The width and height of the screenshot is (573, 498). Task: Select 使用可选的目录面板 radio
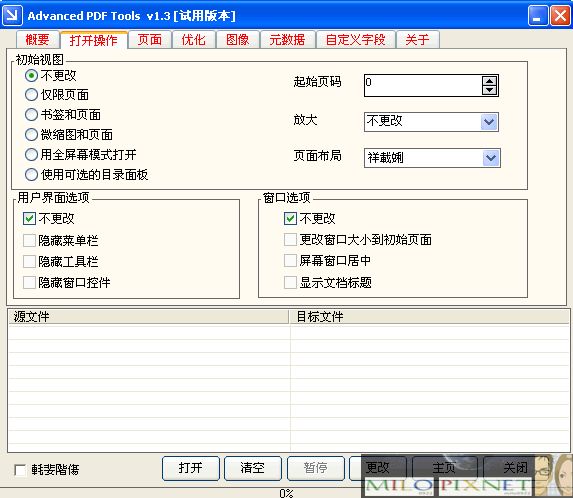[31, 175]
